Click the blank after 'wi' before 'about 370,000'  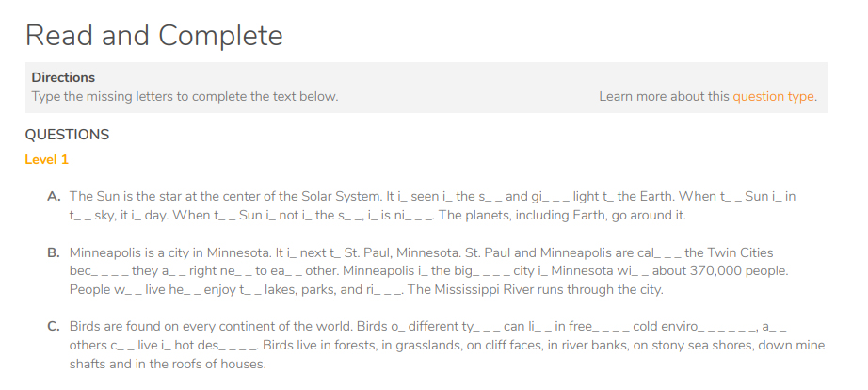click(x=640, y=274)
